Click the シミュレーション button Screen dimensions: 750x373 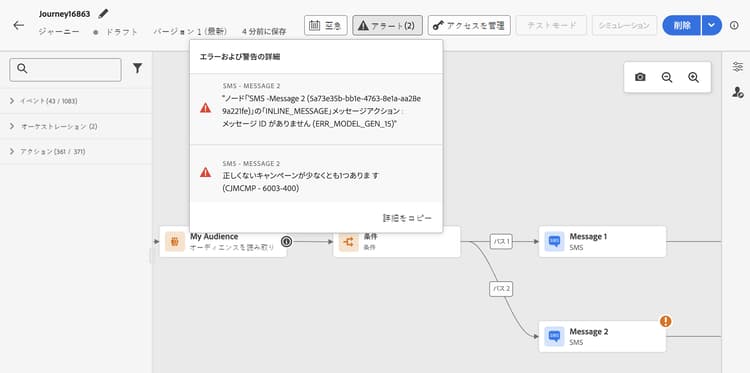click(624, 25)
